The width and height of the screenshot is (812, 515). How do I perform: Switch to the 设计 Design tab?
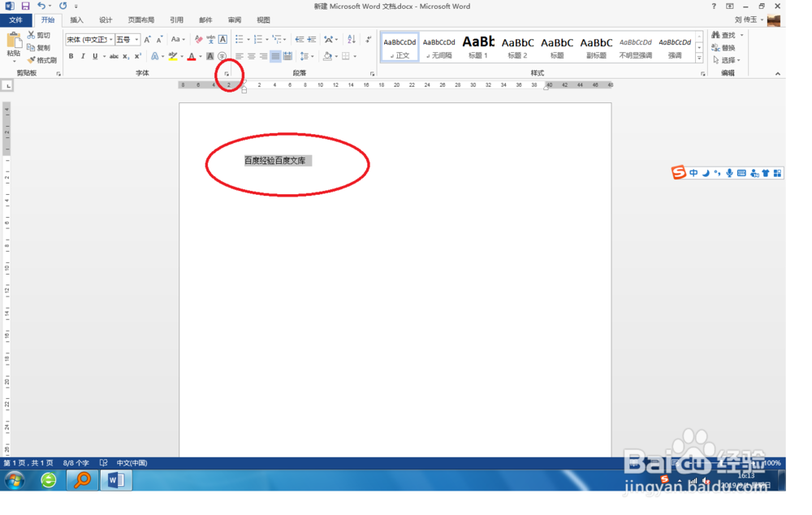point(106,20)
